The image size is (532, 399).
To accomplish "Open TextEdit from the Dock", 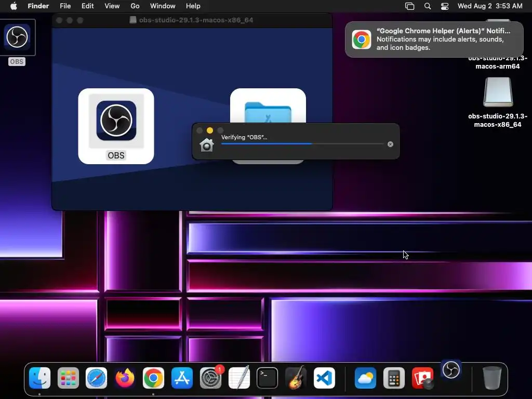I will (239, 378).
